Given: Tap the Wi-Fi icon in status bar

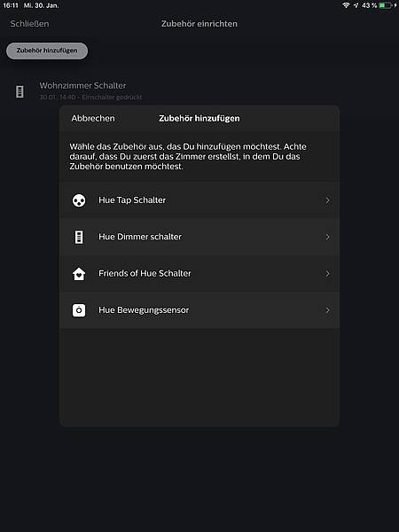Looking at the screenshot, I should 346,5.
